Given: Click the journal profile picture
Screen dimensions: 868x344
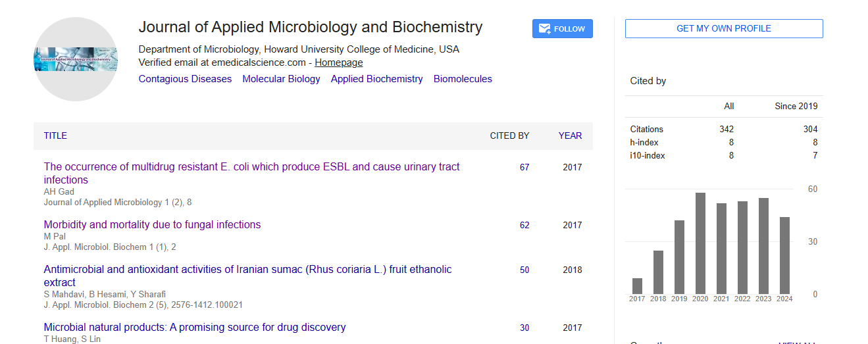Looking at the screenshot, I should tap(76, 59).
